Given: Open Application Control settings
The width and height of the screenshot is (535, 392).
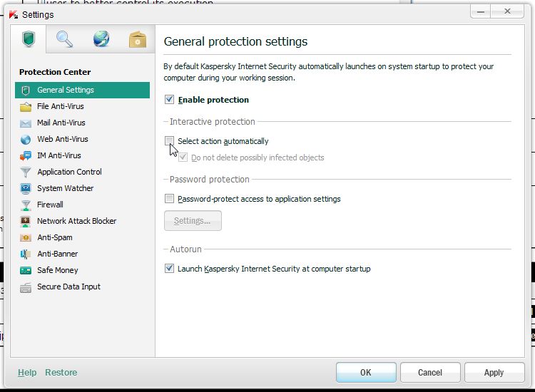Looking at the screenshot, I should pyautogui.click(x=82, y=172).
